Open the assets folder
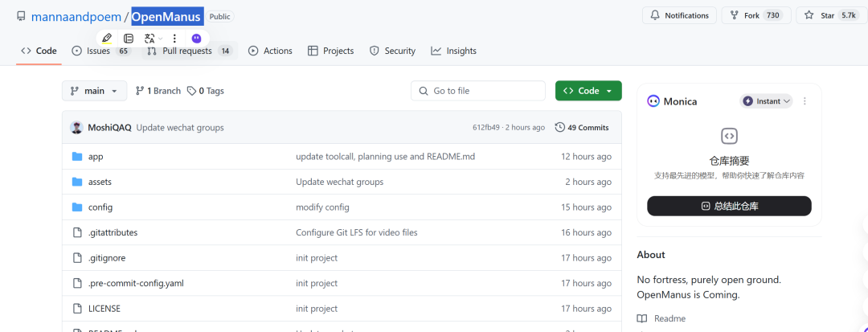868x332 pixels. tap(100, 182)
